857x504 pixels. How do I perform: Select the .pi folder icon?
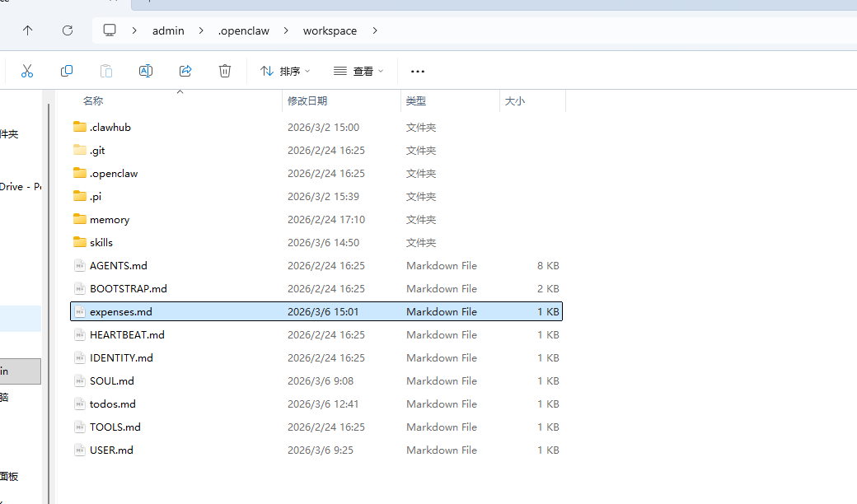(80, 196)
